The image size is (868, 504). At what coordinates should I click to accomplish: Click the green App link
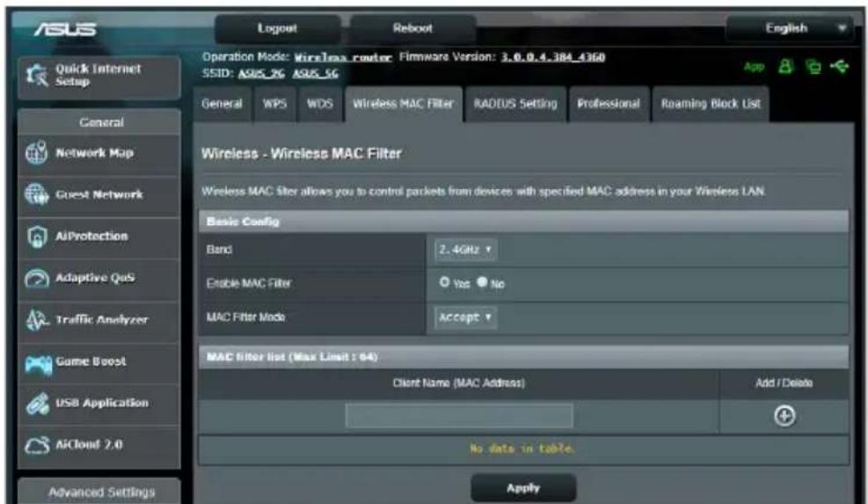tap(754, 67)
